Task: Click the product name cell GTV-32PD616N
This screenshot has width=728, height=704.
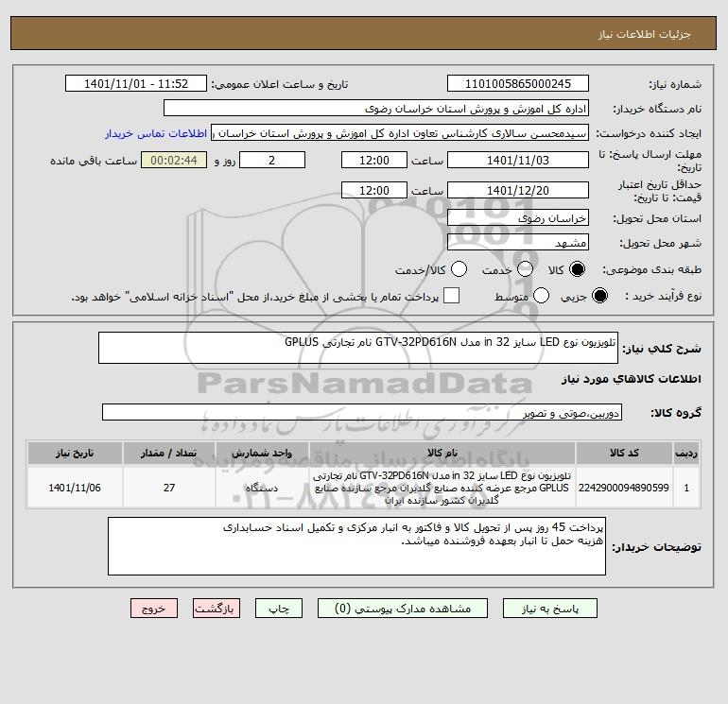Action: pos(442,488)
